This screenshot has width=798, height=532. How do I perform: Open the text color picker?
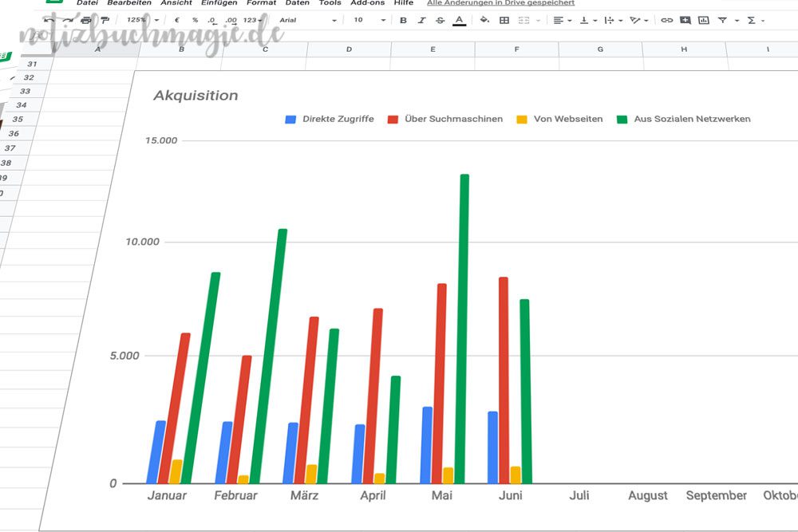tap(459, 19)
